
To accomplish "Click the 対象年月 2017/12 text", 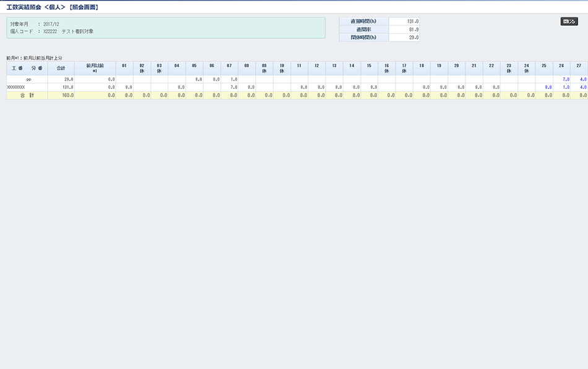I will (35, 24).
